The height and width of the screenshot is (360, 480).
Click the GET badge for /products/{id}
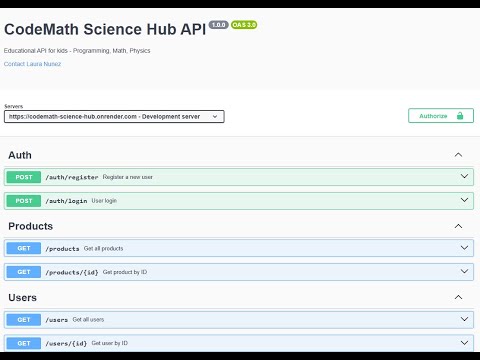[24, 272]
